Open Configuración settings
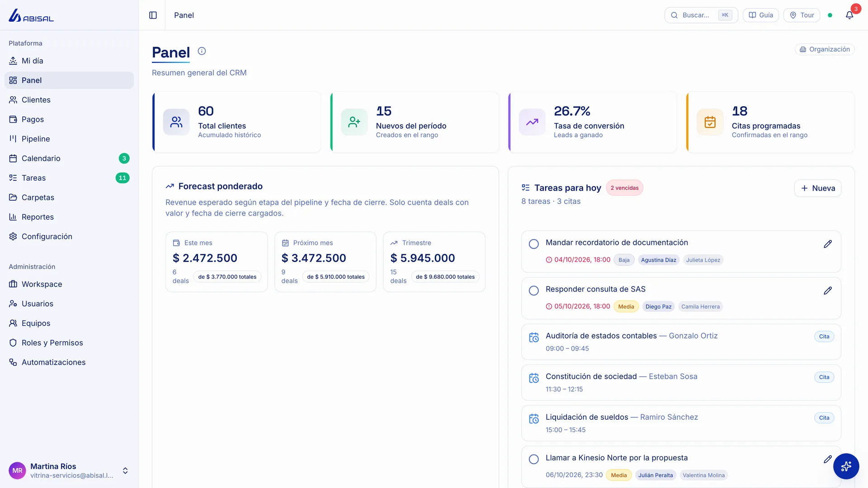 (69, 237)
